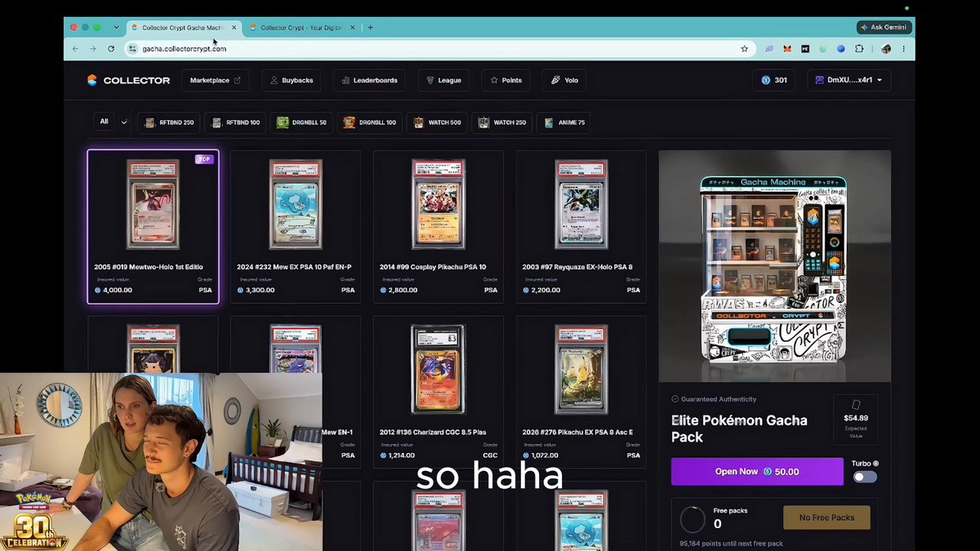Open the Chrome profile avatar
Image resolution: width=980 pixels, height=551 pixels.
(x=886, y=49)
